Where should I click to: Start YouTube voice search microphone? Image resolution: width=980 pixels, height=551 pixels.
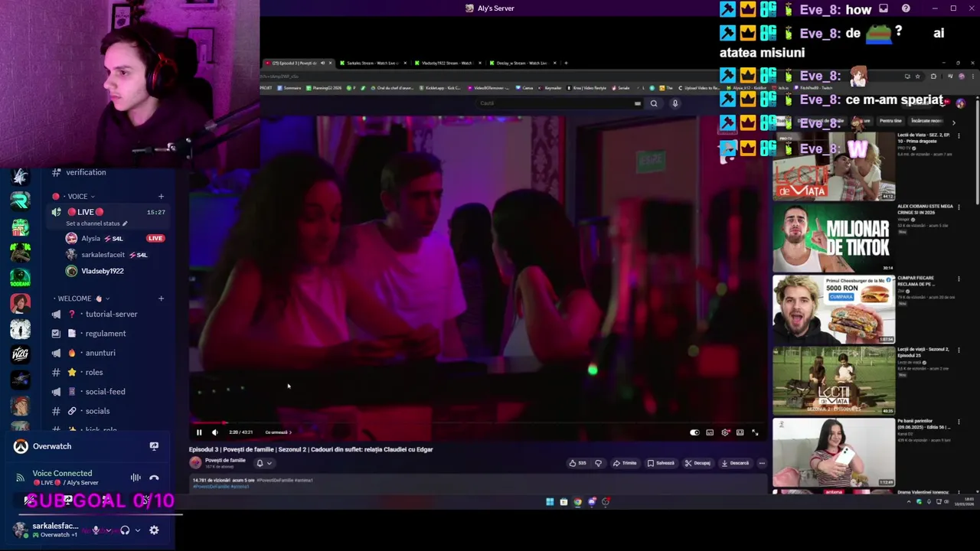pos(675,103)
